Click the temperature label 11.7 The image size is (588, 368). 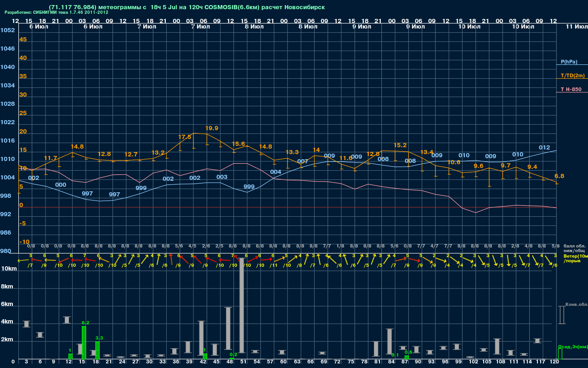pos(51,158)
